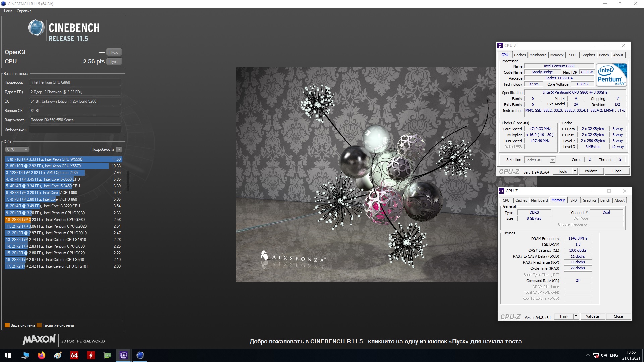
Task: Switch to Caches tab in top CPU-Z
Action: [x=520, y=55]
